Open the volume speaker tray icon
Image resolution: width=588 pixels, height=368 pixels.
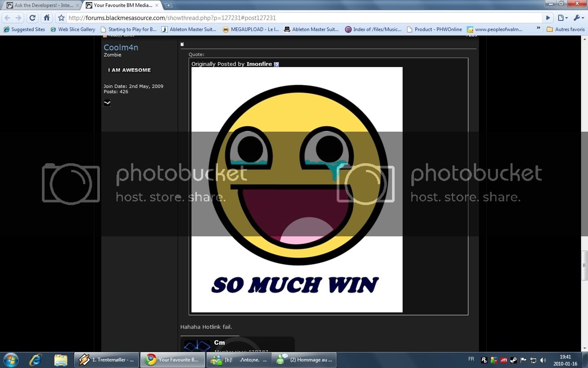pos(543,360)
